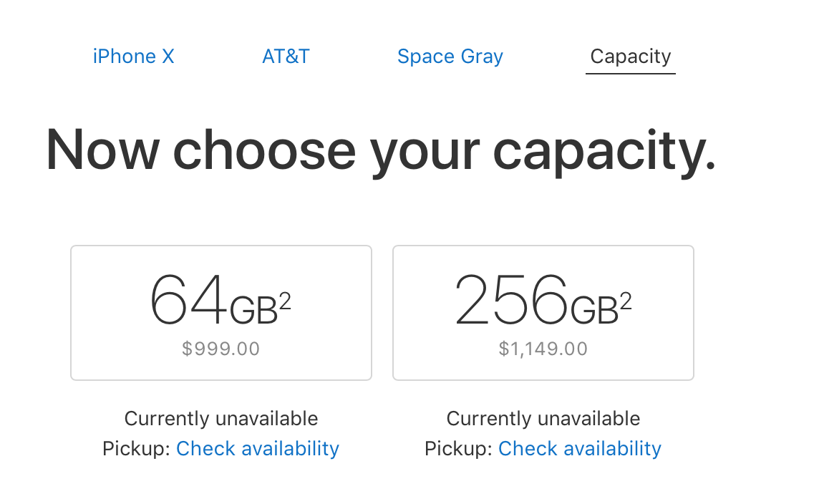
Task: Go back to the iPhone X step
Action: click(134, 57)
